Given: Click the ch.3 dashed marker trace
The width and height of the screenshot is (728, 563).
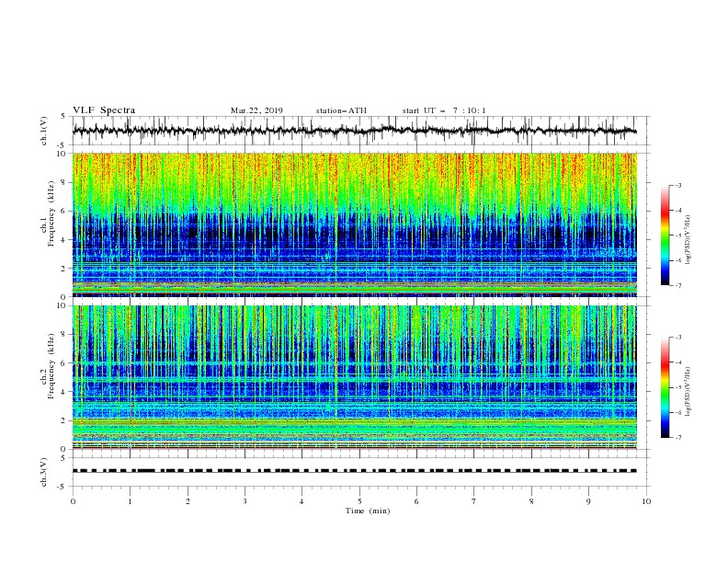Looking at the screenshot, I should coord(354,471).
